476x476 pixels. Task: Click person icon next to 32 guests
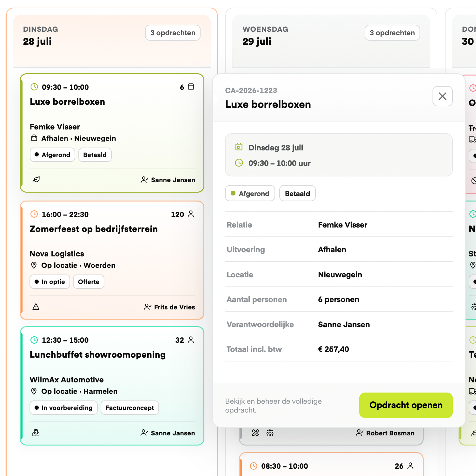(191, 340)
